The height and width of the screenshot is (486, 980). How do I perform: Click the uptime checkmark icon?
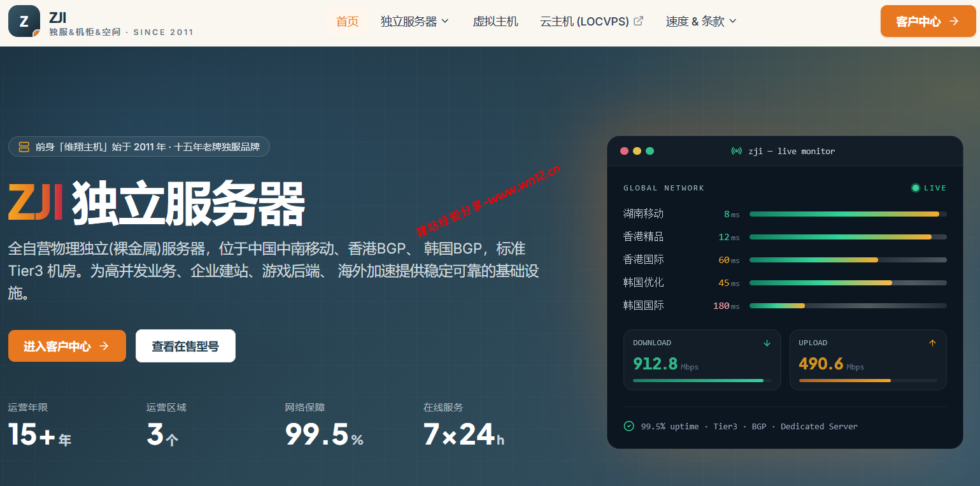click(629, 426)
